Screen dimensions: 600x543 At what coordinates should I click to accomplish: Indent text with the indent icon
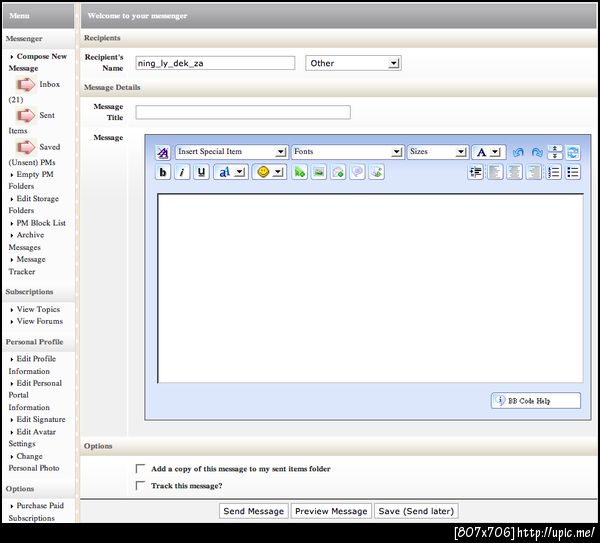tap(476, 172)
